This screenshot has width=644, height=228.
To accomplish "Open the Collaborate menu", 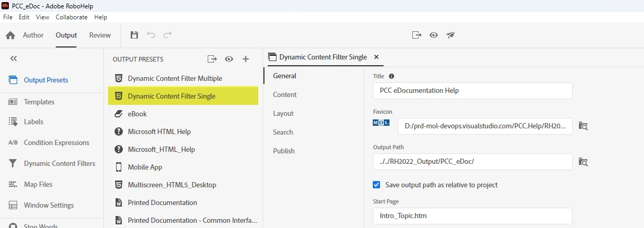I will tap(72, 17).
